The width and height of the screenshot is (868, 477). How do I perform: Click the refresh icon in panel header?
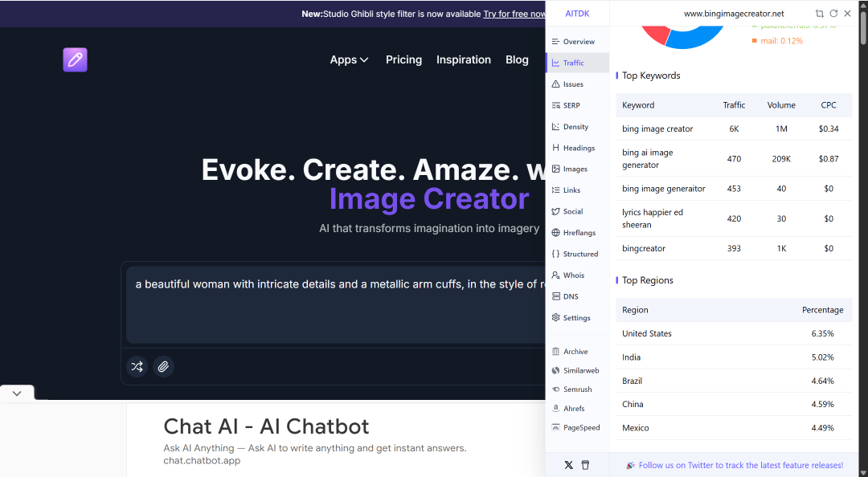[833, 14]
